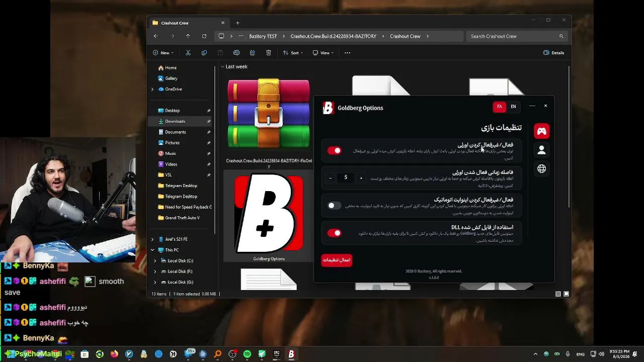
Task: Open Spotify from the taskbar
Action: 247,354
